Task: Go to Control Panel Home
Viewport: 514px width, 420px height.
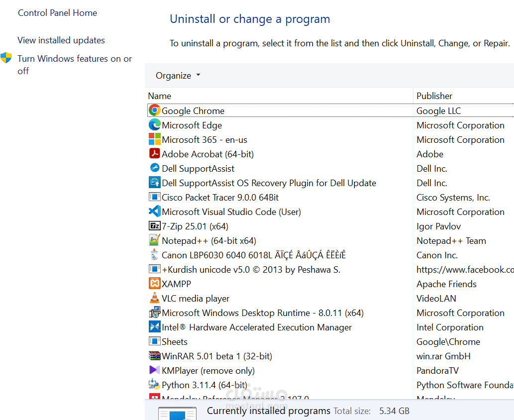Action: click(x=57, y=13)
